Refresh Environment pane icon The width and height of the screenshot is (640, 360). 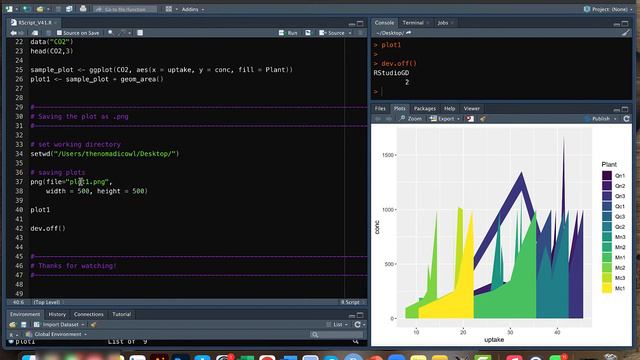tap(357, 324)
